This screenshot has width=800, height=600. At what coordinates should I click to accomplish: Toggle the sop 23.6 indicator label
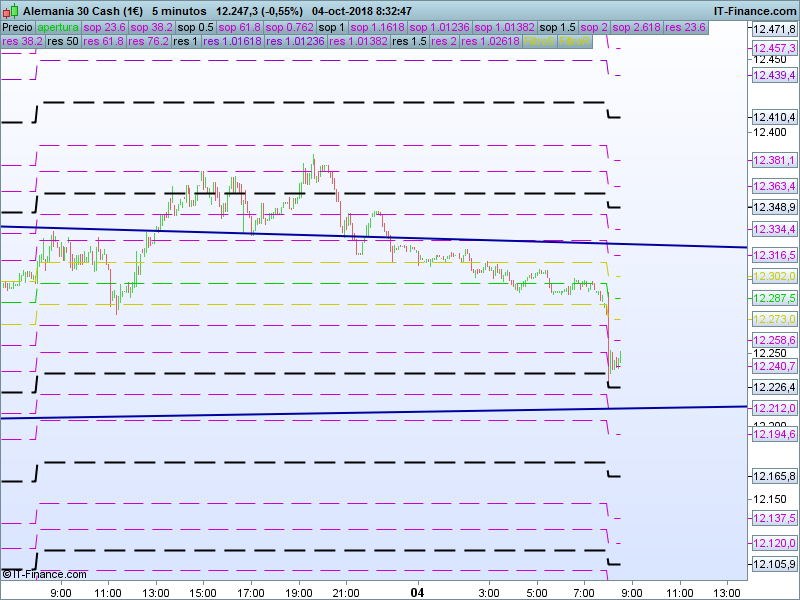105,28
